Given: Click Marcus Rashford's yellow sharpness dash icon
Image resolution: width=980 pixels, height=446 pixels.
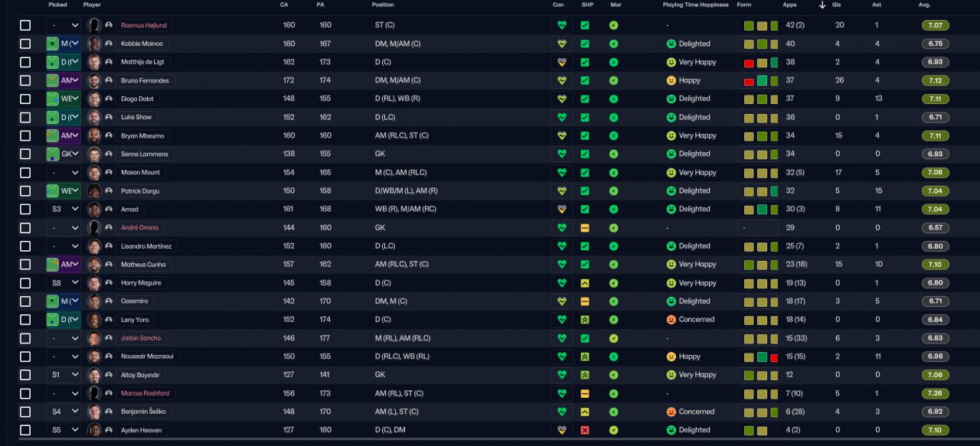Looking at the screenshot, I should click(585, 393).
